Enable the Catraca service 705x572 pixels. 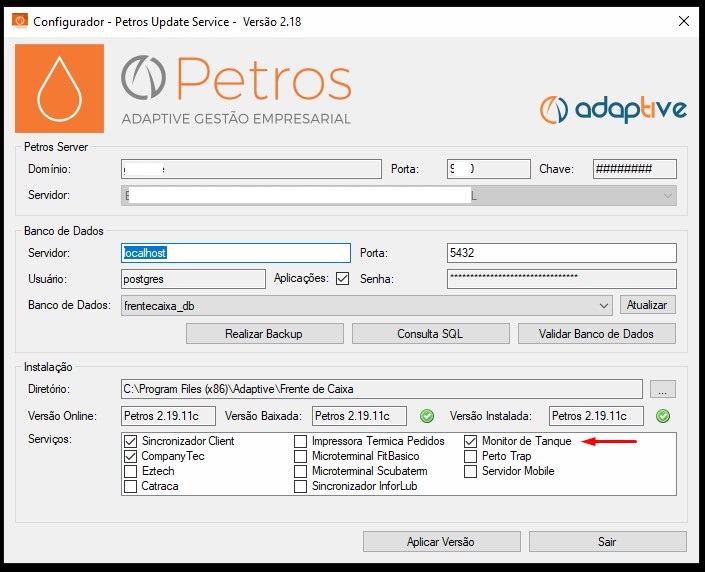tap(130, 486)
